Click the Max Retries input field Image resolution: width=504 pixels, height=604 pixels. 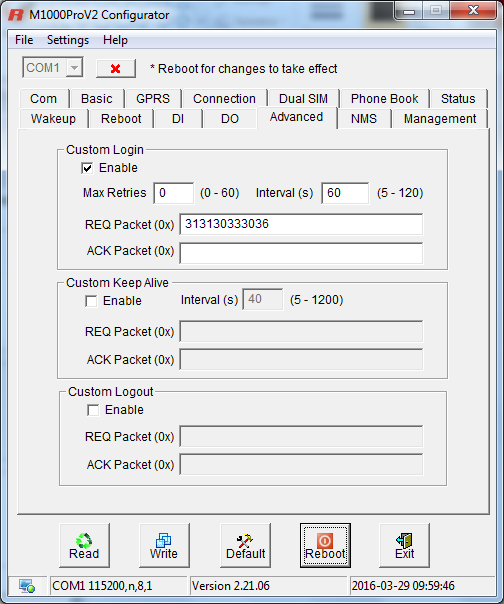tap(174, 193)
